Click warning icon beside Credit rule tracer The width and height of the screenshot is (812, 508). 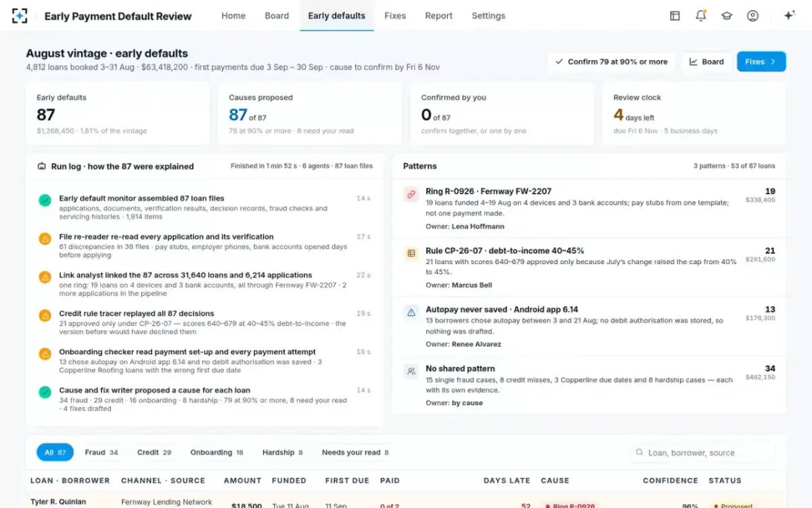[45, 315]
